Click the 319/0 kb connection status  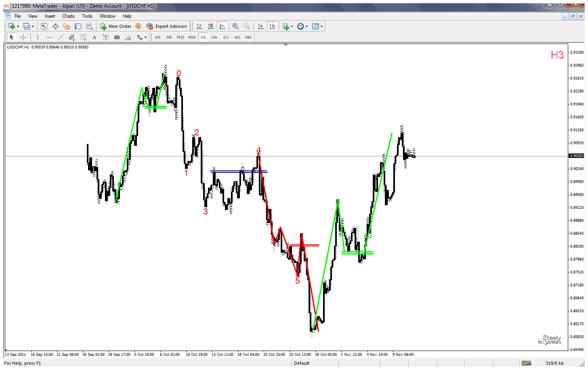point(554,363)
